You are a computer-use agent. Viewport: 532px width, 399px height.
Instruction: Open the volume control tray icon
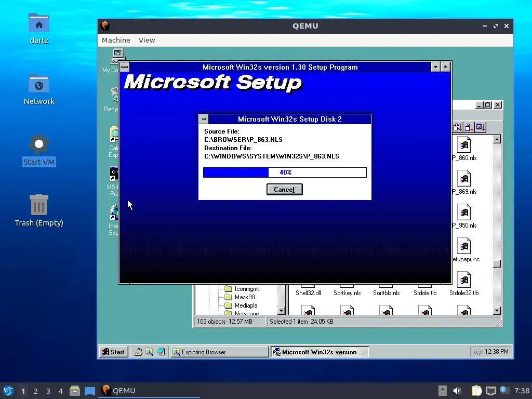[457, 391]
